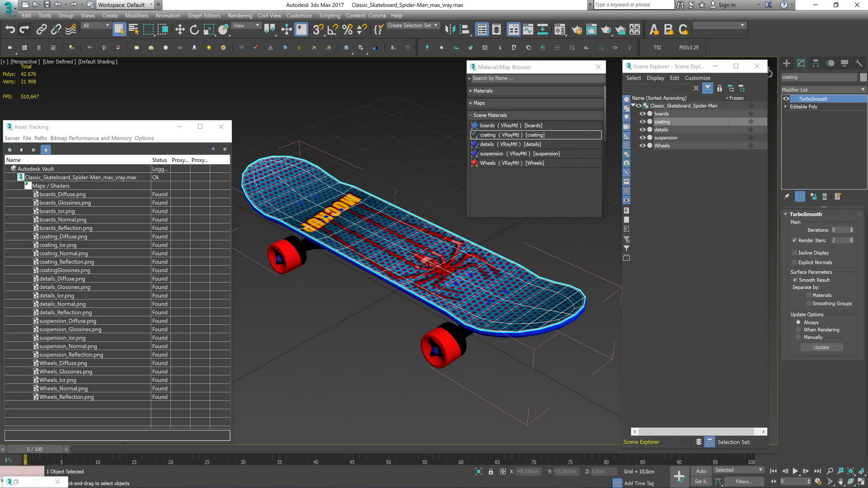Open the Graph Editors menu
The image size is (868, 488).
point(204,15)
